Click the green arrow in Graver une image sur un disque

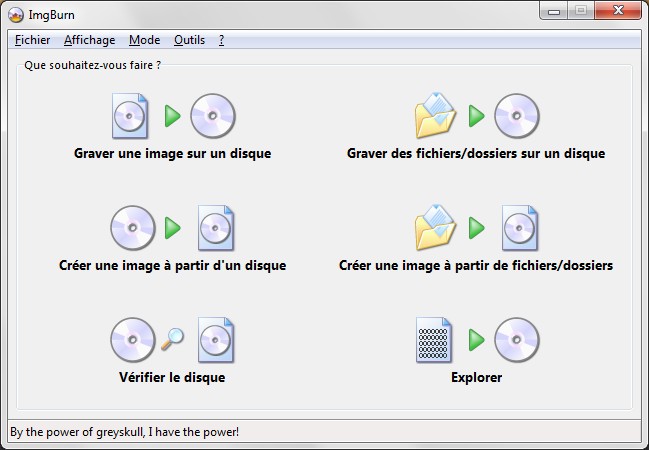173,116
